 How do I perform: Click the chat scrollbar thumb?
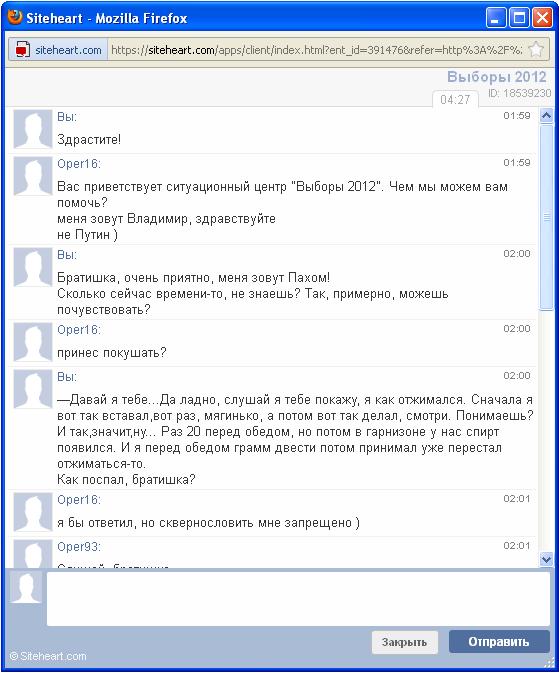[546, 217]
